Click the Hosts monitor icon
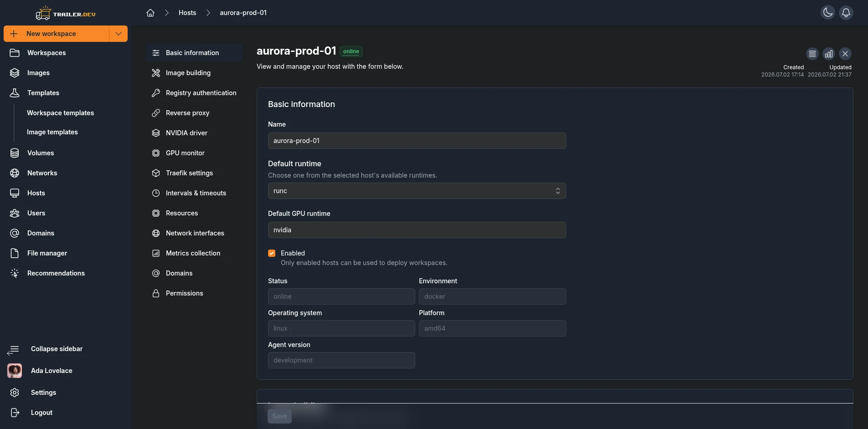The height and width of the screenshot is (429, 868). coord(15,193)
